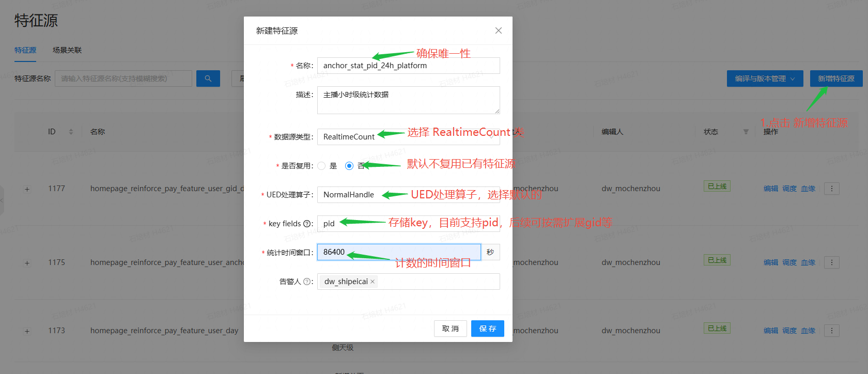Click the 已上线 status badge in row 1173
Image resolution: width=868 pixels, height=374 pixels.
coord(717,329)
